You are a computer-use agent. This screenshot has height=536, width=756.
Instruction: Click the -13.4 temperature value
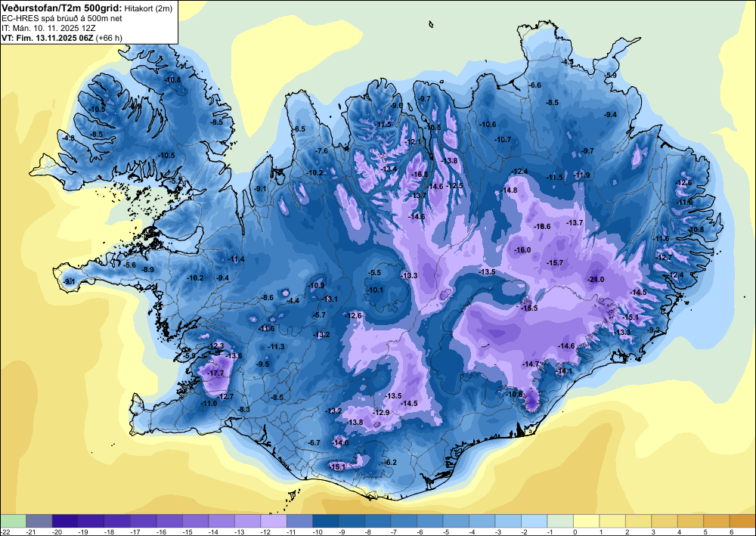389,169
